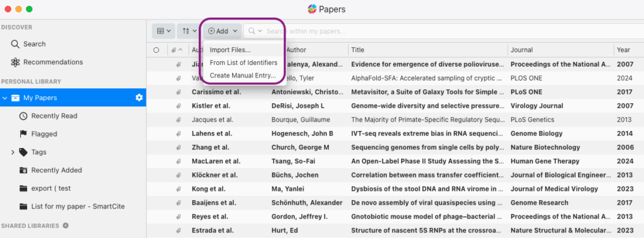Add a shared library with plus icon
644x238 pixels.
pyautogui.click(x=65, y=225)
